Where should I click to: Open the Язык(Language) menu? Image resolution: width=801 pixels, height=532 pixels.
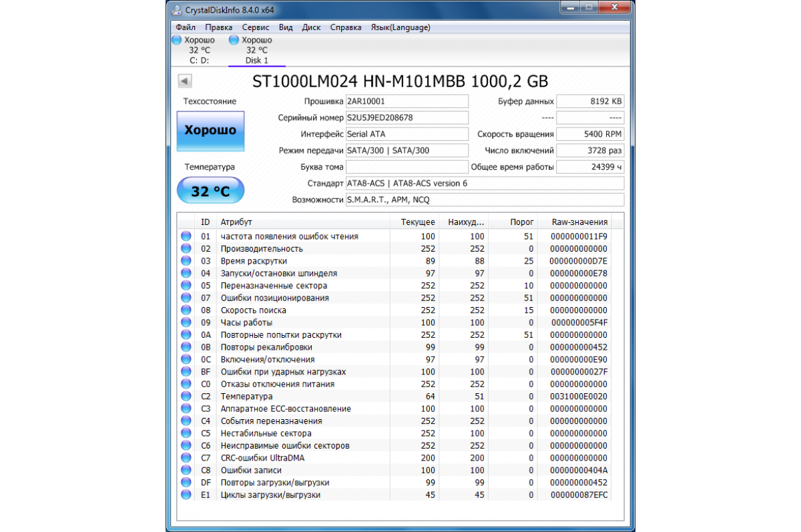coord(400,27)
